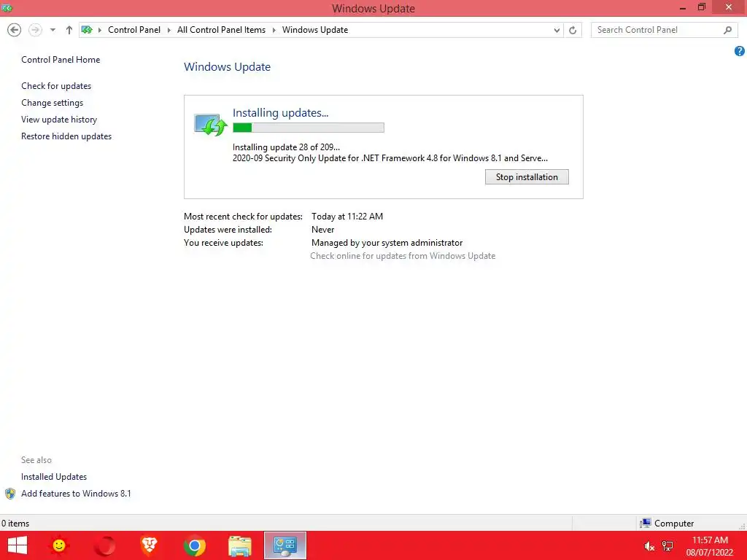Image resolution: width=747 pixels, height=560 pixels.
Task: Go up one level with the Up arrow
Action: tap(69, 30)
